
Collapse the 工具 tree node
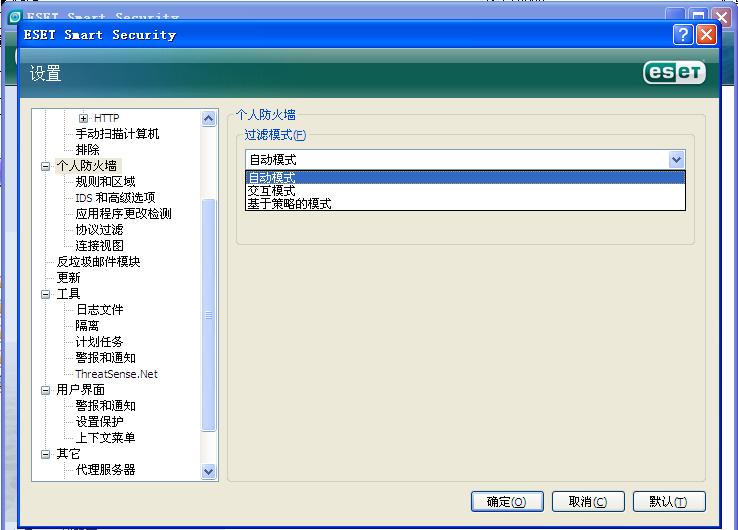click(x=46, y=294)
